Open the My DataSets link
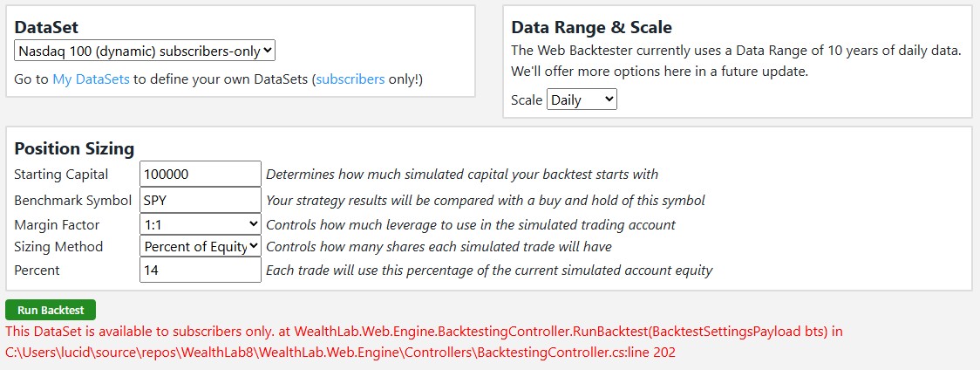The height and width of the screenshot is (370, 980). pyautogui.click(x=91, y=79)
